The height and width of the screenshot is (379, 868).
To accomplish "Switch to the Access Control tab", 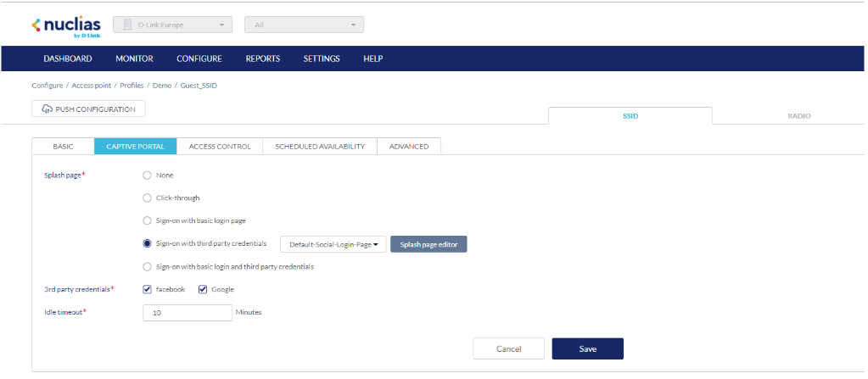I will coord(220,147).
